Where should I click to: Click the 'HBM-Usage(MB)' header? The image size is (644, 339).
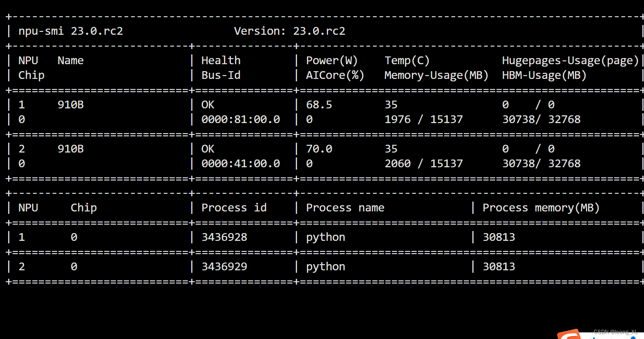pos(544,75)
